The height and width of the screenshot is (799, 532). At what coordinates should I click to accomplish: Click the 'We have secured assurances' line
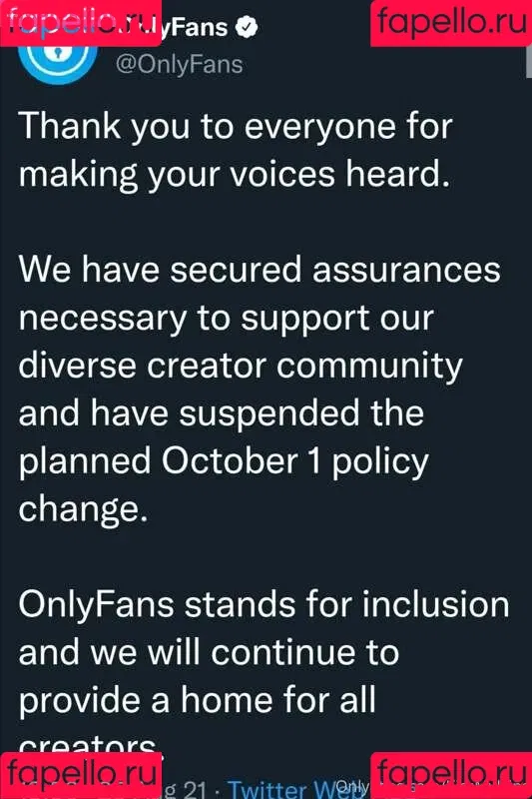(260, 269)
